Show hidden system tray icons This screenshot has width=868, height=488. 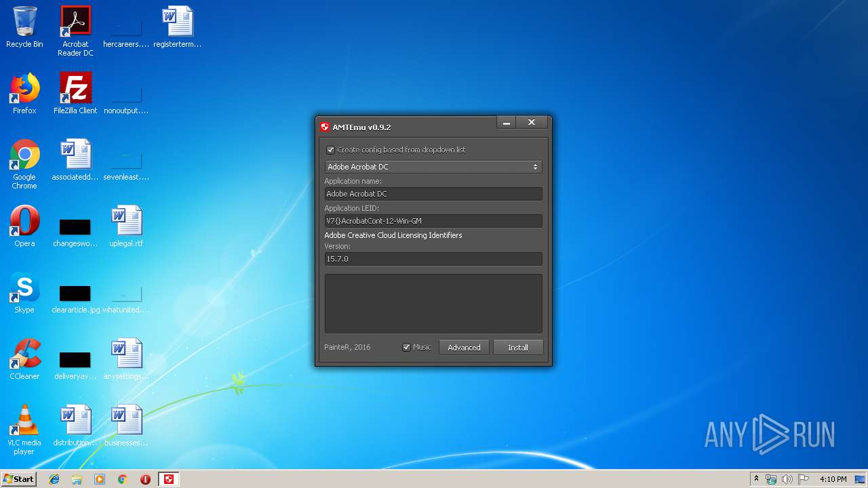pos(756,479)
